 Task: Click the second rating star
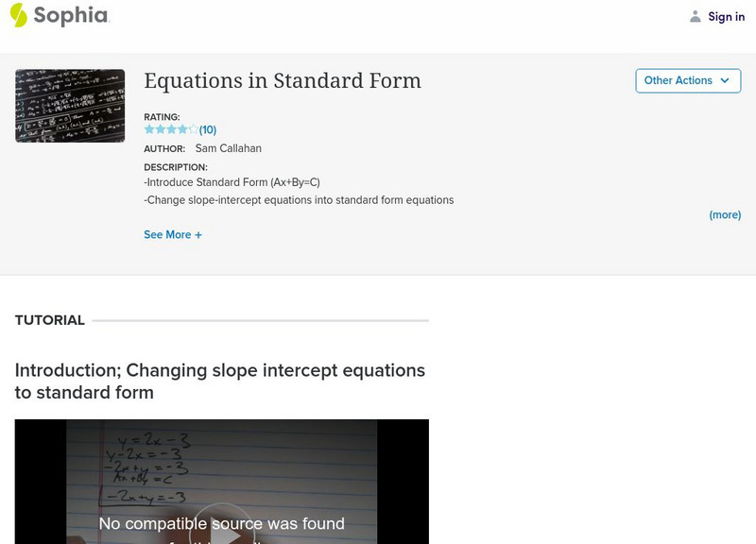click(x=161, y=129)
